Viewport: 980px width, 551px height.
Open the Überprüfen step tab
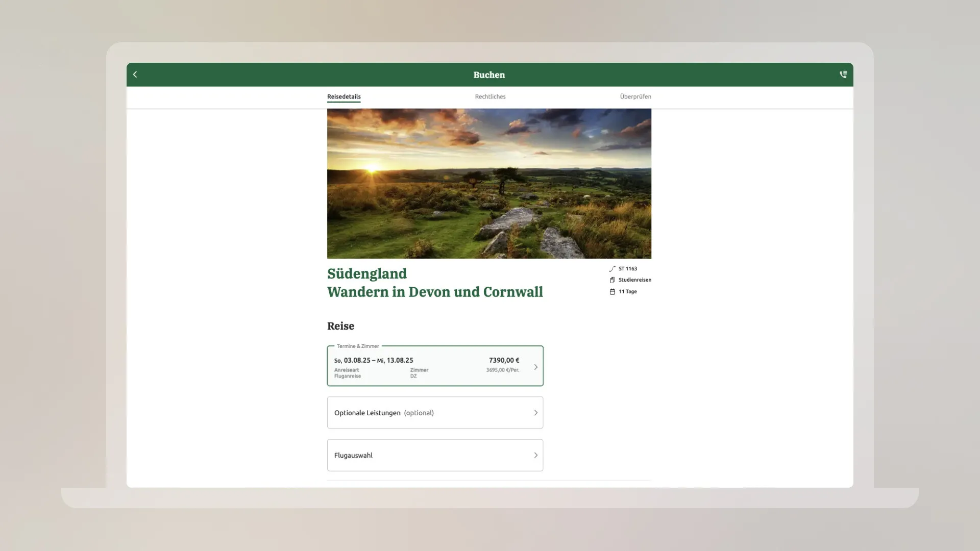[x=635, y=96]
